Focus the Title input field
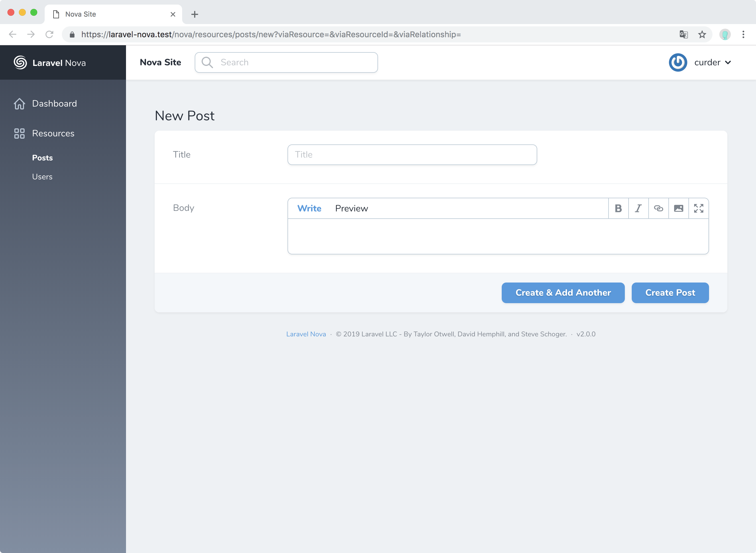The image size is (756, 553). (412, 155)
